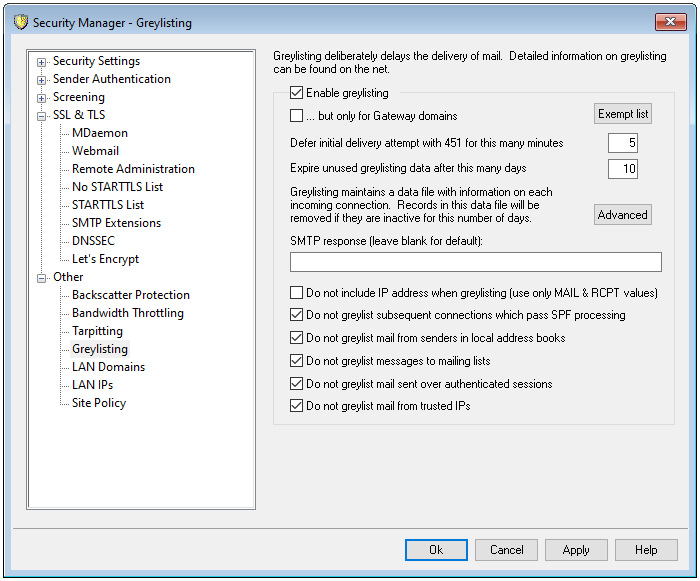
Task: Collapse the Other tree node
Action: 42,278
